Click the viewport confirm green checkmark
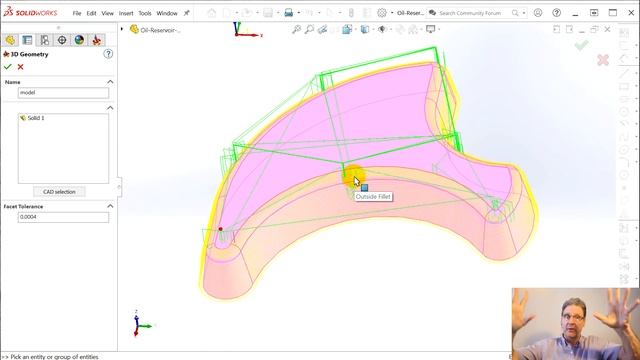 (581, 45)
